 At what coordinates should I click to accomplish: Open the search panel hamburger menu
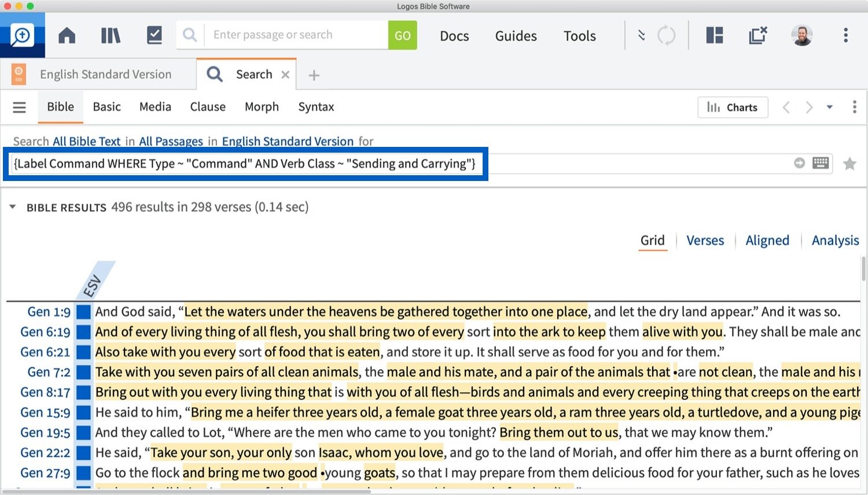(x=19, y=107)
